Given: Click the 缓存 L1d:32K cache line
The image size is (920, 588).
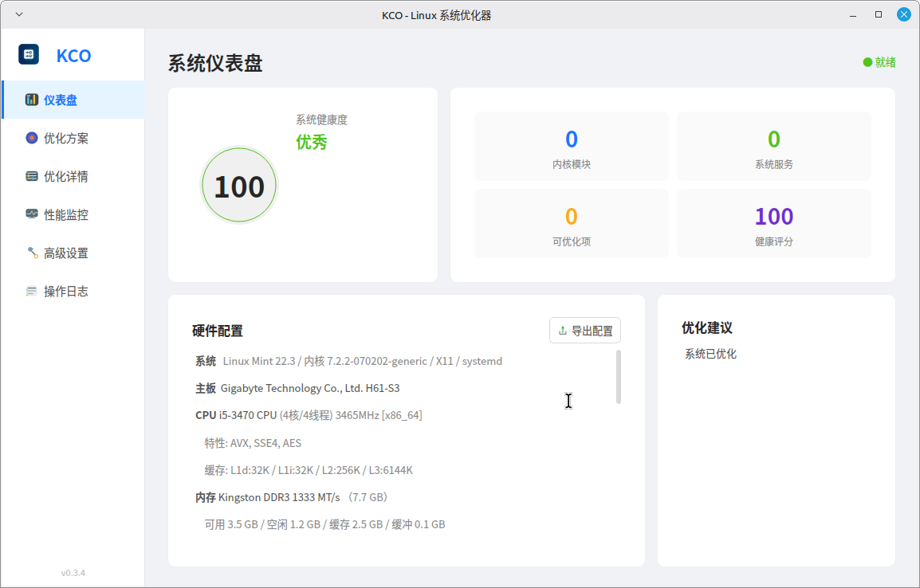Looking at the screenshot, I should tap(309, 470).
